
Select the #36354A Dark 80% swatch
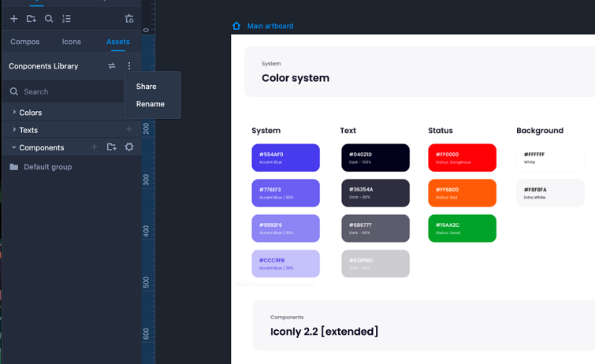[375, 193]
